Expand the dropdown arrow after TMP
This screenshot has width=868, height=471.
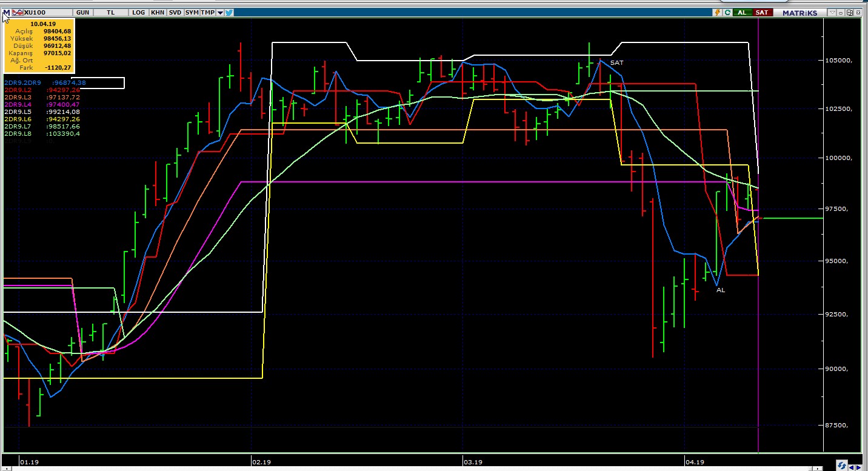click(x=220, y=12)
